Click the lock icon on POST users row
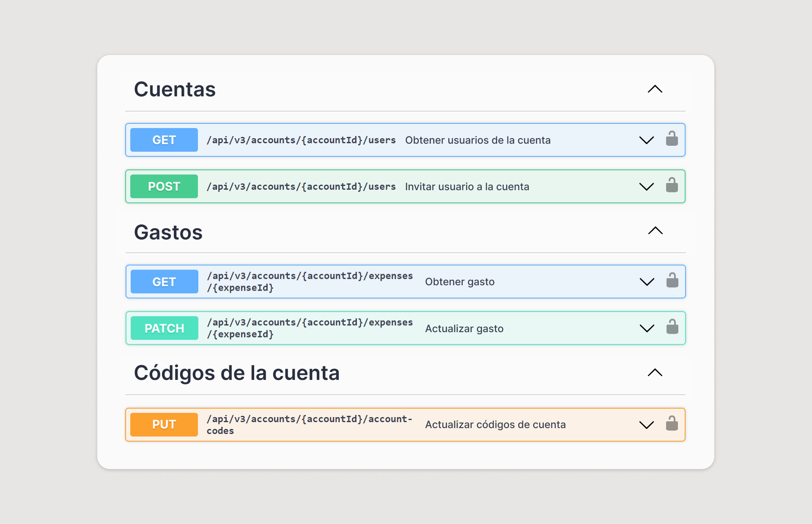This screenshot has height=524, width=812. [x=672, y=185]
